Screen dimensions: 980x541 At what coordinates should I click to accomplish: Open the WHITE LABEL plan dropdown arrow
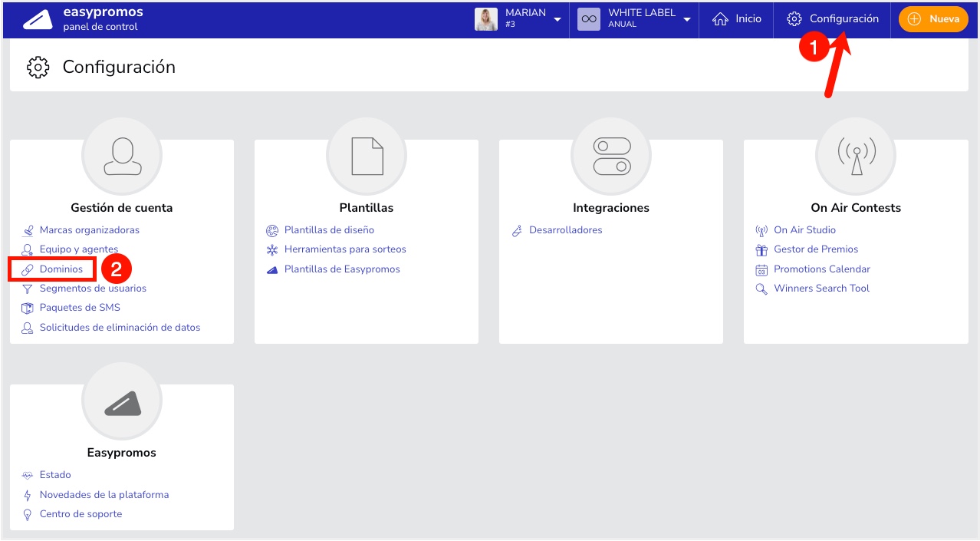click(x=687, y=20)
